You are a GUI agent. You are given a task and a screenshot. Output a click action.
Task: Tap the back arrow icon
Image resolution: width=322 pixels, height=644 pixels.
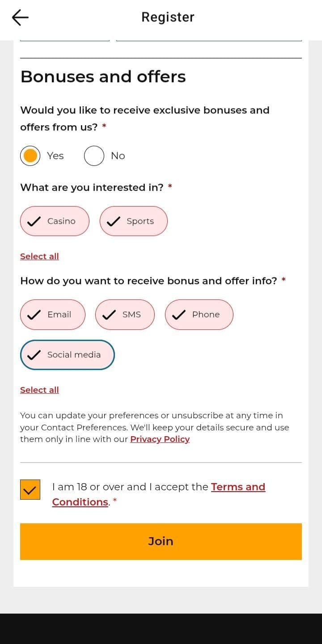20,17
